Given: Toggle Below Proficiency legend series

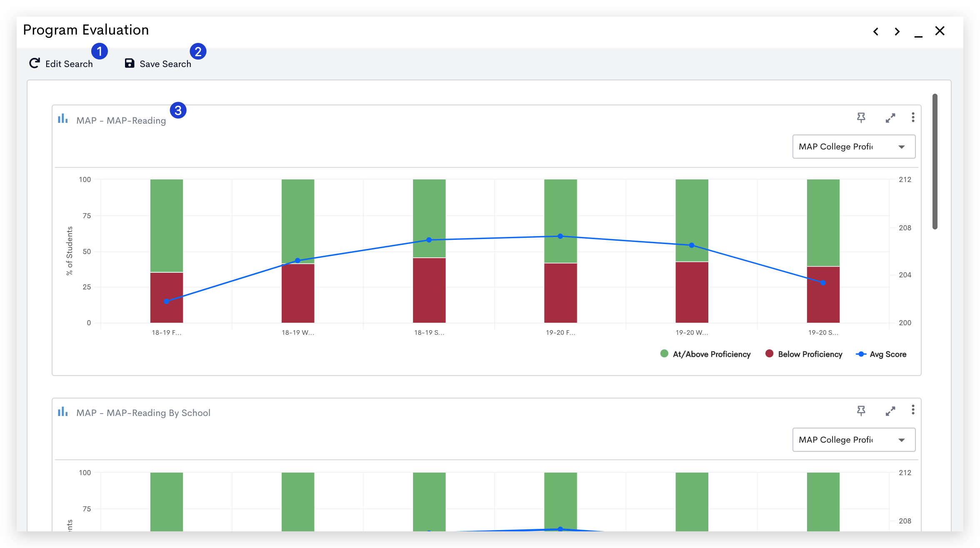Looking at the screenshot, I should (804, 354).
